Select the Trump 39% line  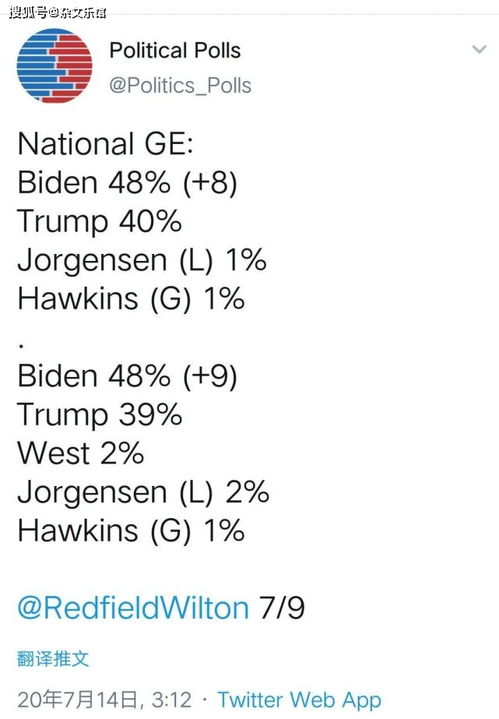point(100,415)
